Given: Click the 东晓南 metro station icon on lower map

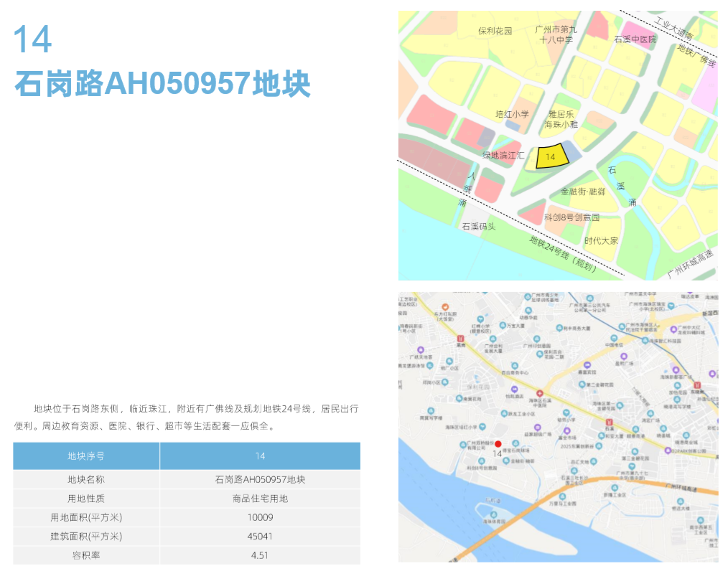Looking at the screenshot, I should [x=697, y=385].
